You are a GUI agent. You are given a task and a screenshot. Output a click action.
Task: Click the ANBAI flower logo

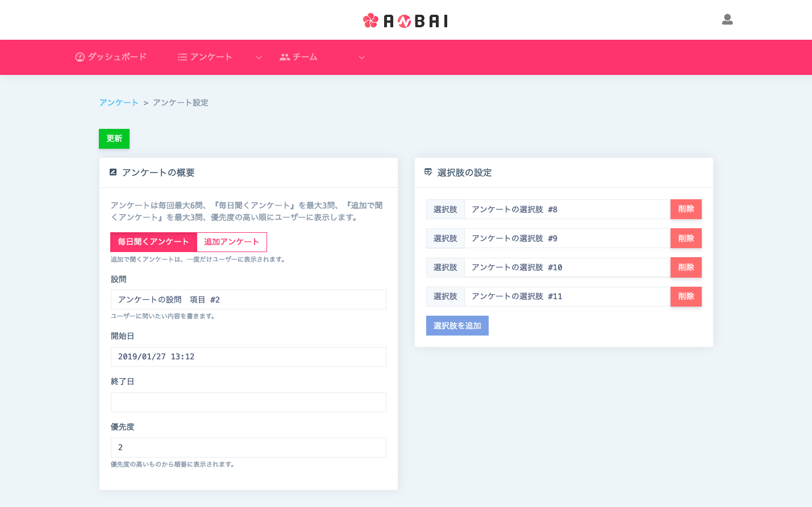click(370, 20)
